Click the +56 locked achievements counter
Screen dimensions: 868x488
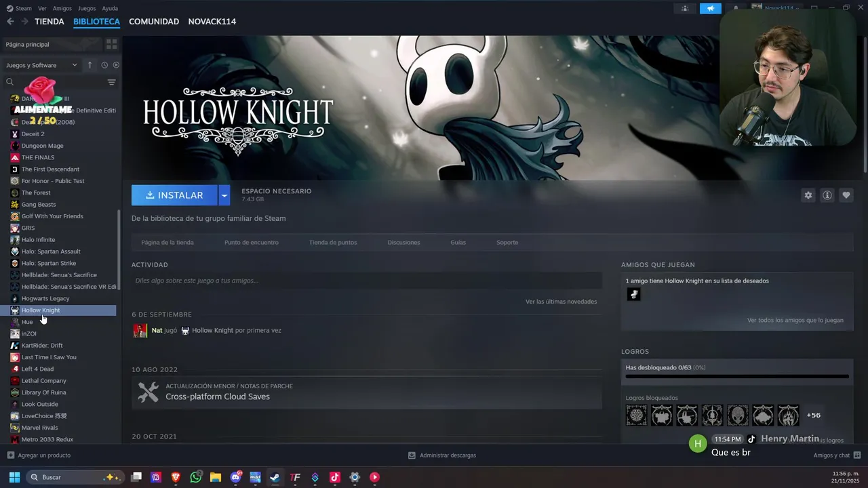814,415
